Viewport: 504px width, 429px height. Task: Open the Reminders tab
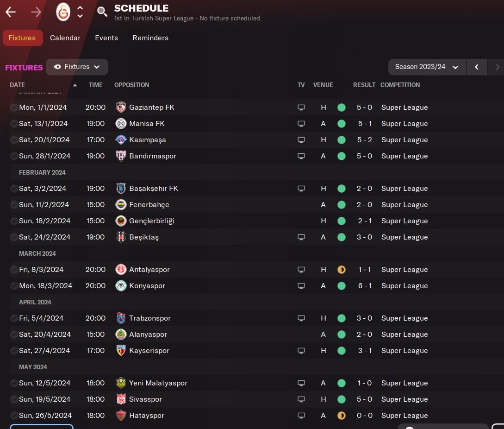pyautogui.click(x=150, y=38)
